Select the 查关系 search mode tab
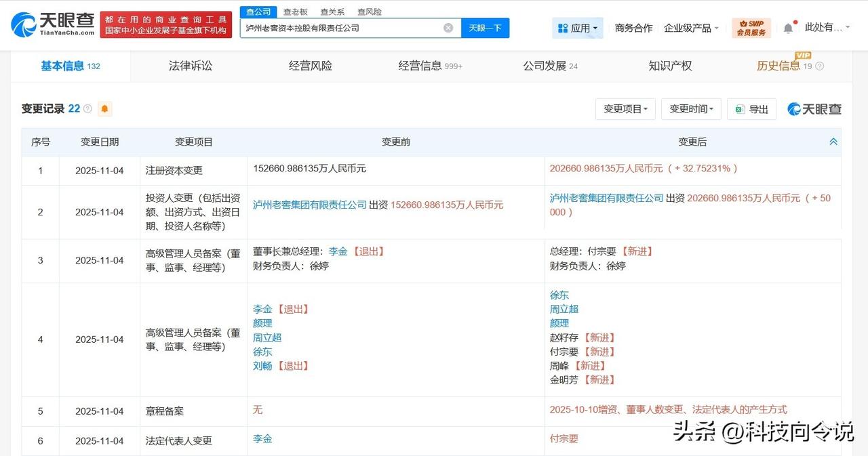The width and height of the screenshot is (868, 456). [332, 12]
